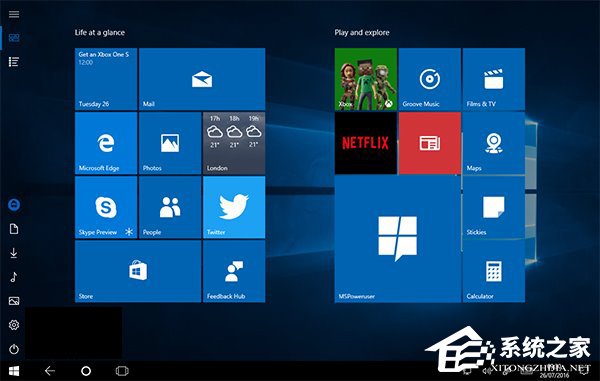Open the Stickies tile
This screenshot has height=381, width=600.
click(494, 207)
